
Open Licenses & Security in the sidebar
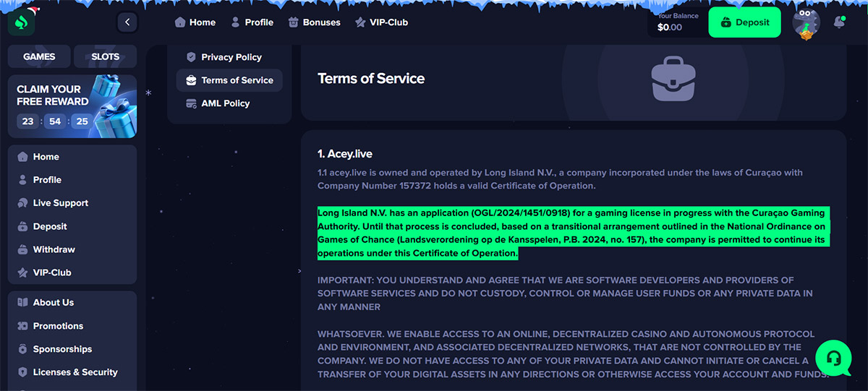tap(75, 372)
